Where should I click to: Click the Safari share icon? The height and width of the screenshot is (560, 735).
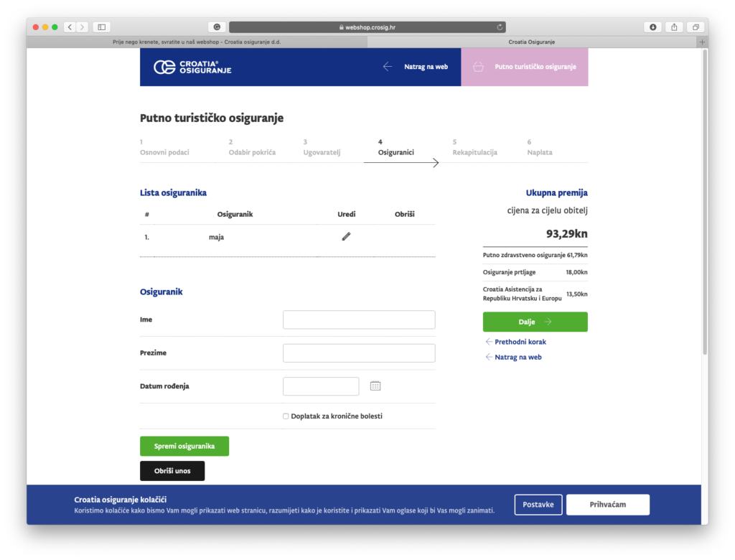click(674, 27)
